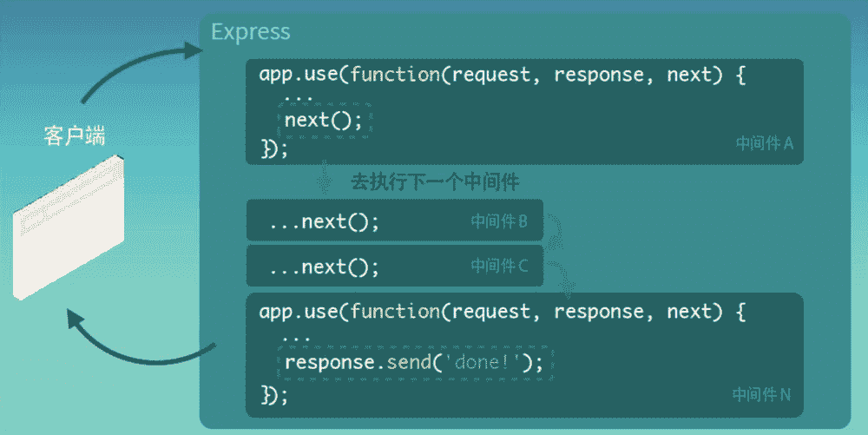Click the dashed down arrow below next()
This screenshot has height=435, width=868.
pyautogui.click(x=325, y=180)
